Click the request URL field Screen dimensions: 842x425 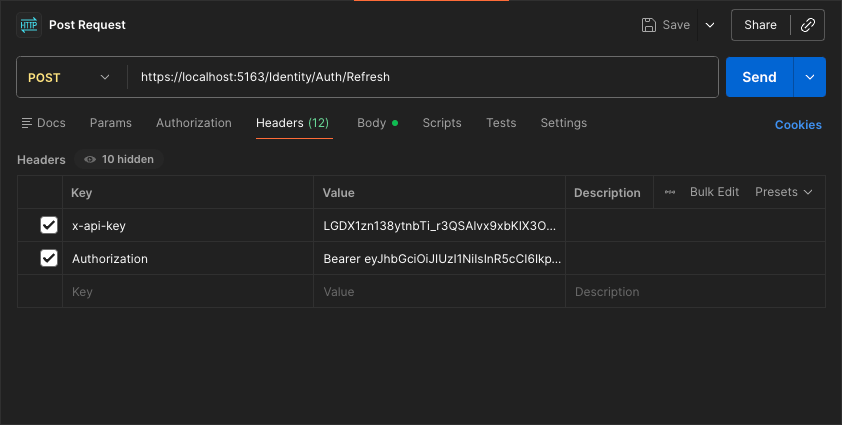pyautogui.click(x=422, y=77)
